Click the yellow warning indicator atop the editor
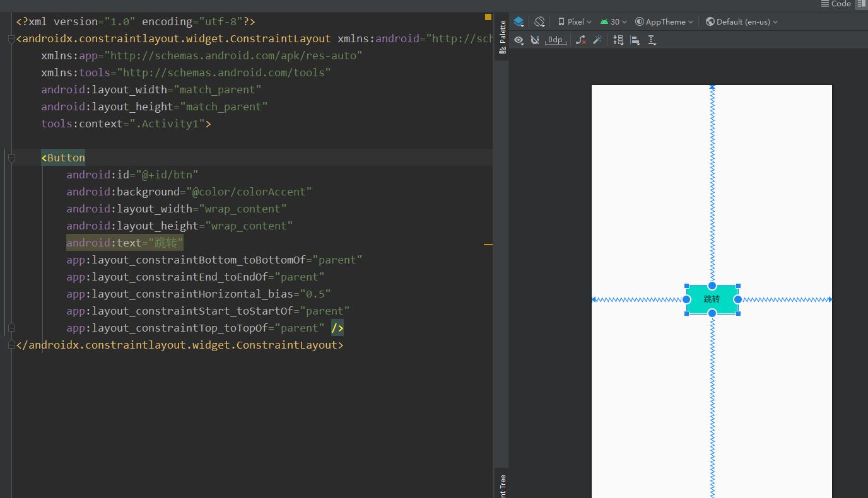The height and width of the screenshot is (498, 868). 488,17
